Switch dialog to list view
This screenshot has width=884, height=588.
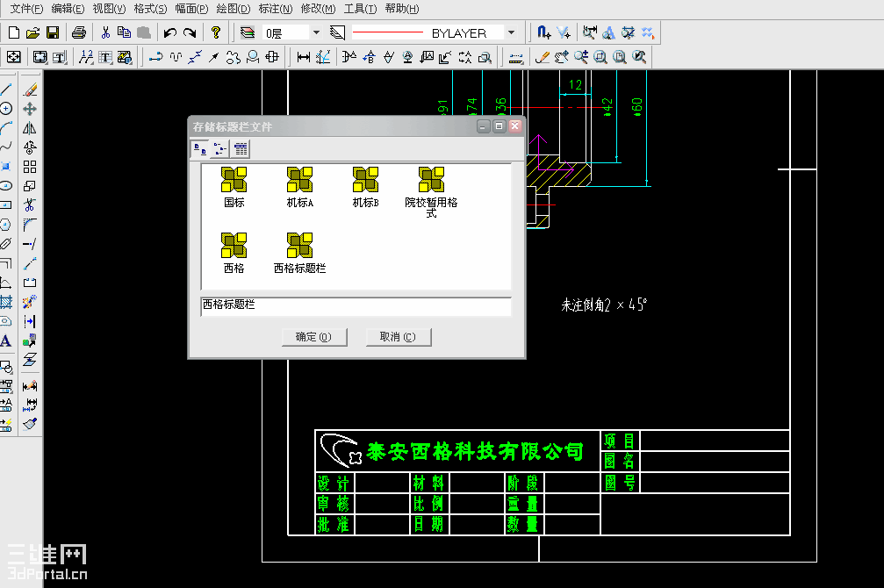(241, 149)
